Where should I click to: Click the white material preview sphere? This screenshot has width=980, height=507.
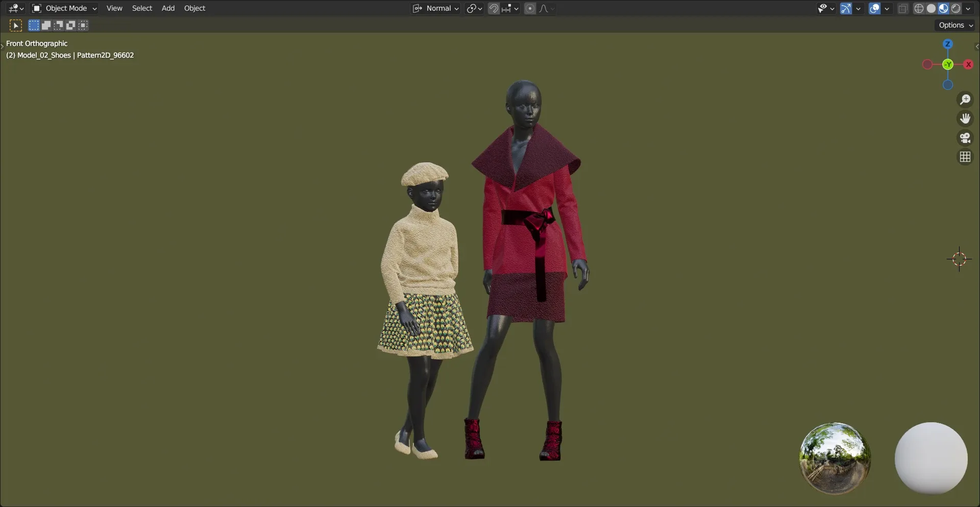coord(931,458)
